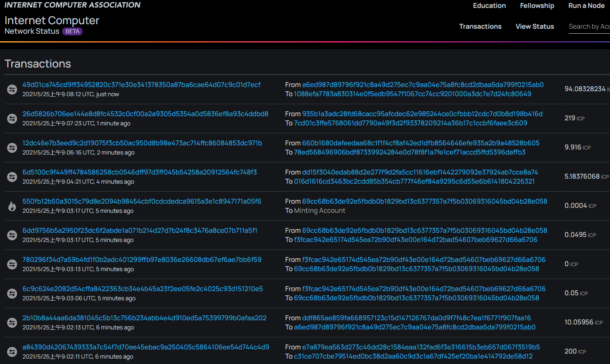View burn transaction hash 550fb12b50a3015c

pyautogui.click(x=142, y=201)
